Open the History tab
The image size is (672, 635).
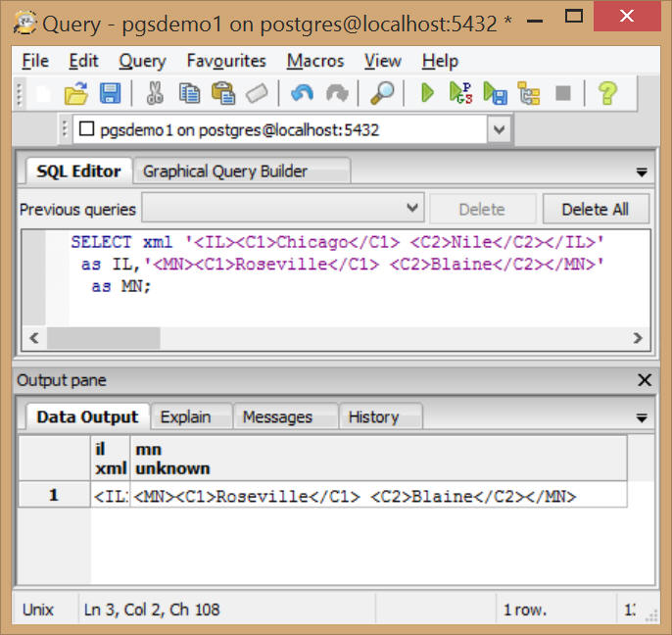point(381,416)
